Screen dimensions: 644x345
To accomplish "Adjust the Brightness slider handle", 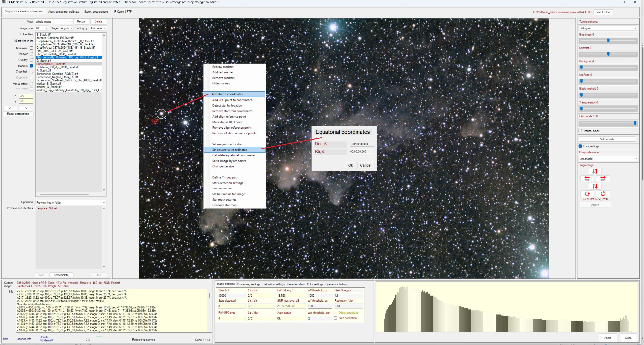I will pyautogui.click(x=608, y=40).
